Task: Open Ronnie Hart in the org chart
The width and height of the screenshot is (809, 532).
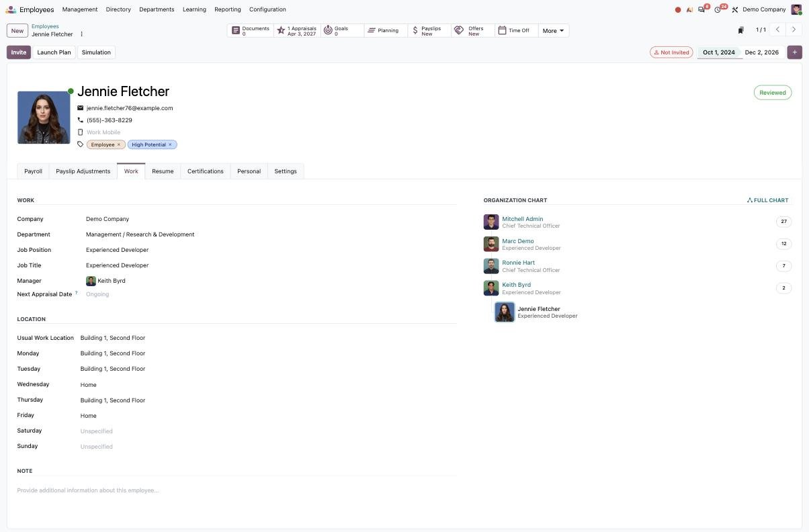Action: [519, 263]
